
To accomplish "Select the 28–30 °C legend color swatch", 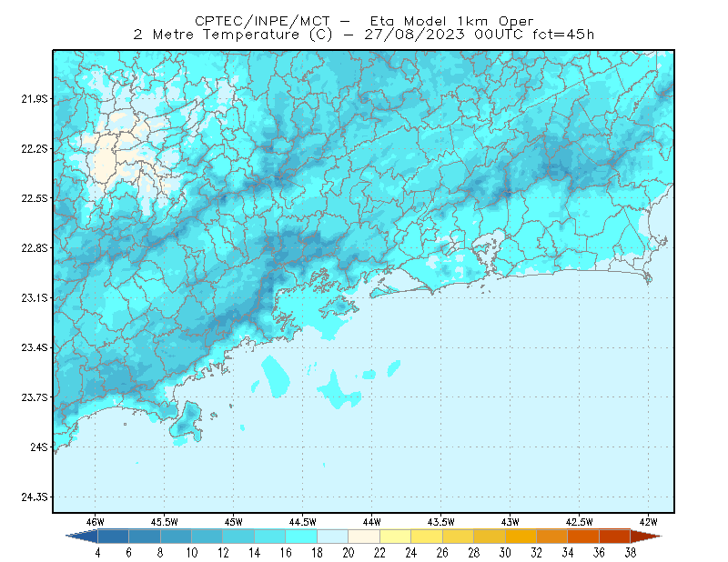I will pyautogui.click(x=490, y=537).
